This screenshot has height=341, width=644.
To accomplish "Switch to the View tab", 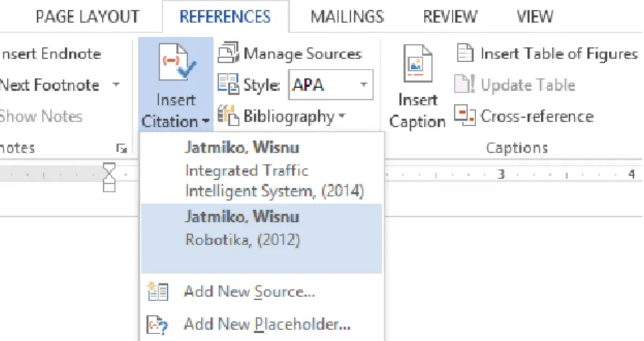I will [535, 17].
